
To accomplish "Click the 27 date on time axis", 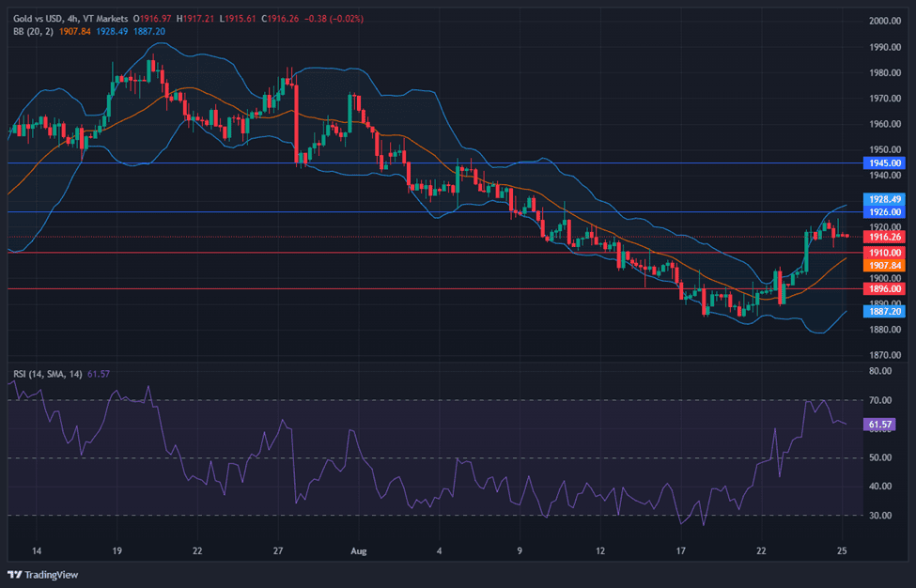I will coord(278,550).
